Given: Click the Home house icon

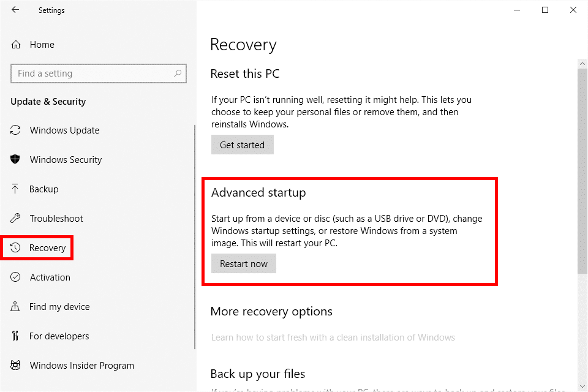Looking at the screenshot, I should coord(16,45).
